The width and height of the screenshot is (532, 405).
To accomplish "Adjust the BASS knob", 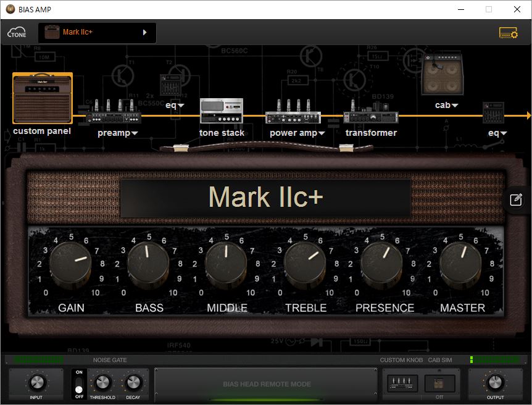I will [148, 264].
